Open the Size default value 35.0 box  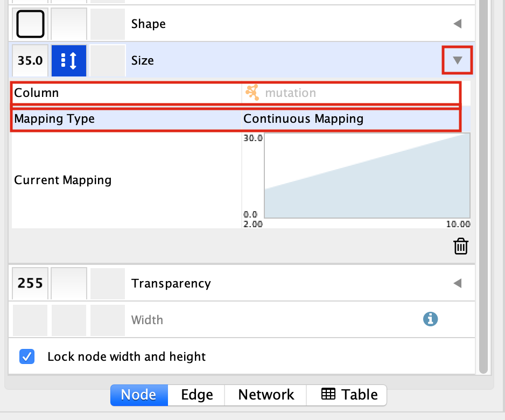tap(30, 60)
